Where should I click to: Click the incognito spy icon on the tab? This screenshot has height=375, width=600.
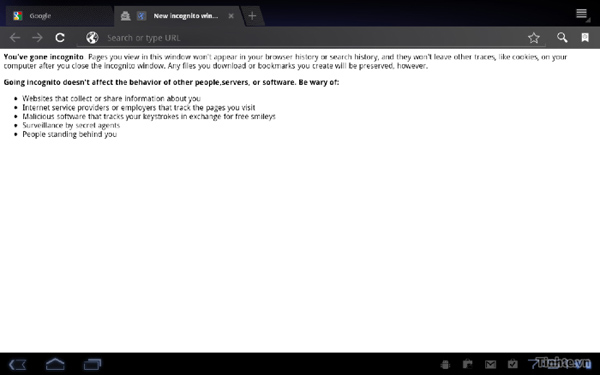pyautogui.click(x=126, y=16)
